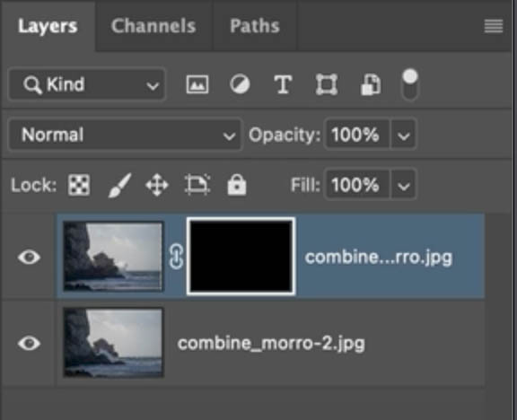Filter for adjustment layers icon

coord(240,84)
